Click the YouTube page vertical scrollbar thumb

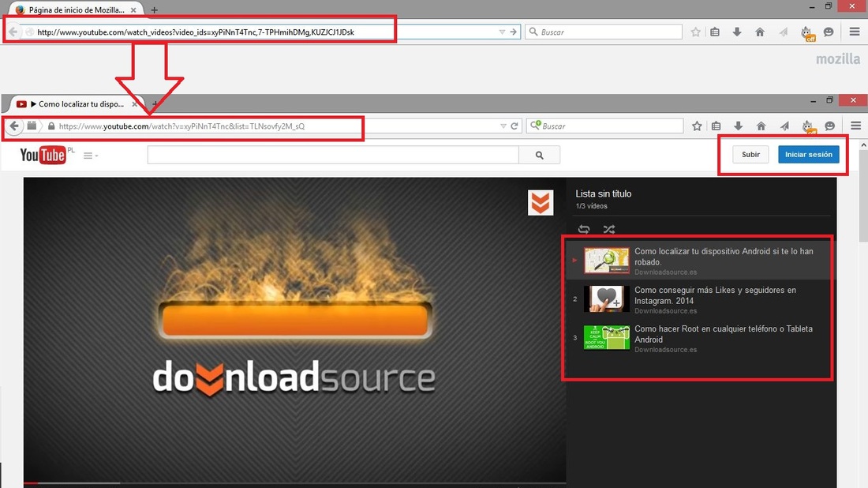tap(863, 197)
